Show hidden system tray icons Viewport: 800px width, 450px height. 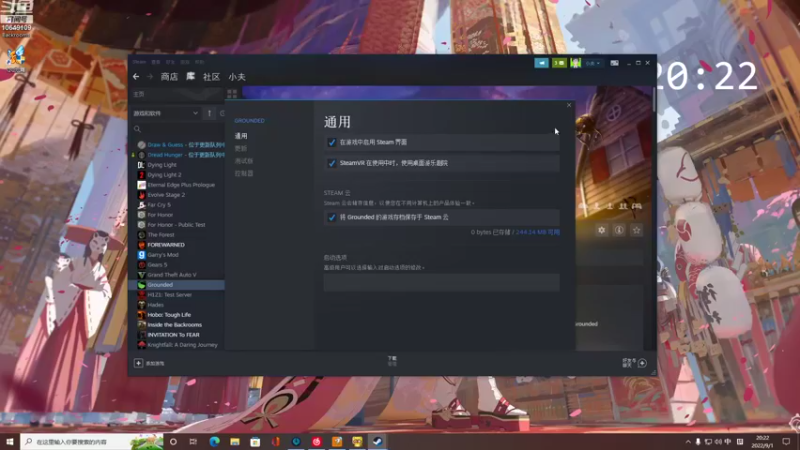coord(688,441)
